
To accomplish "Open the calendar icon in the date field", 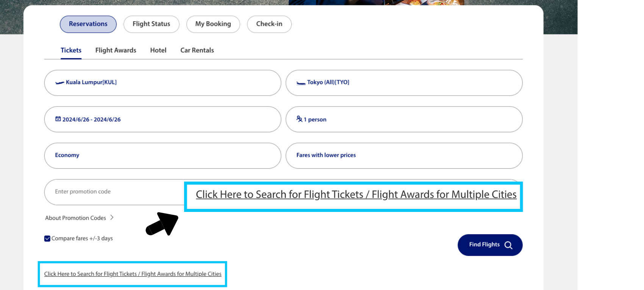I will point(58,119).
